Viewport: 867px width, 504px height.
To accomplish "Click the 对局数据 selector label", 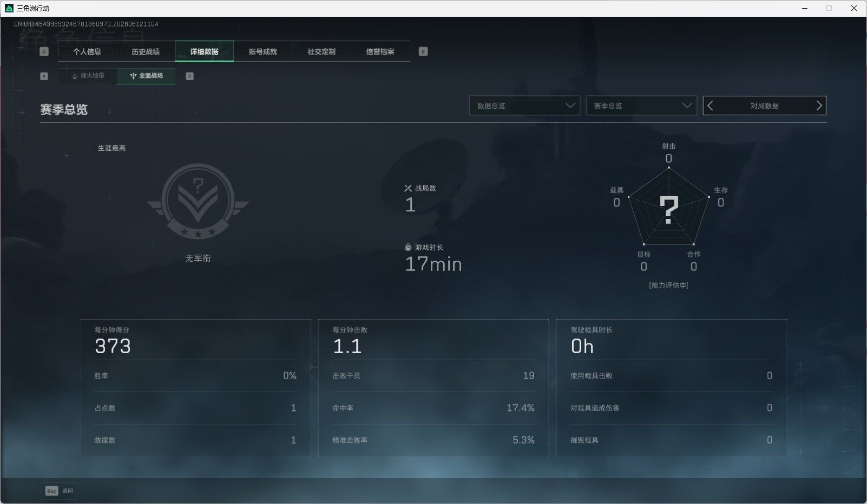I will coord(764,106).
